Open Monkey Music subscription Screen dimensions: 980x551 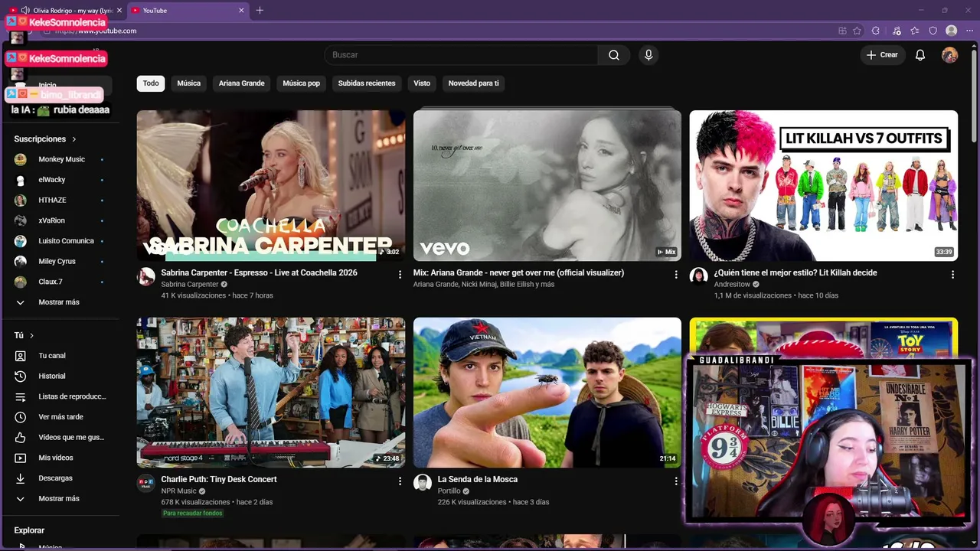[x=60, y=159]
